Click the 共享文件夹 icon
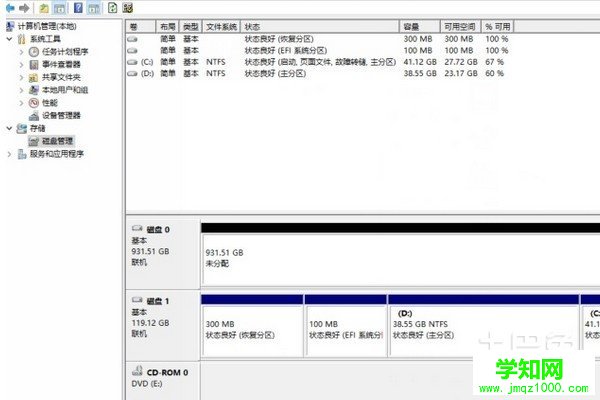Image resolution: width=600 pixels, height=400 pixels. click(34, 77)
